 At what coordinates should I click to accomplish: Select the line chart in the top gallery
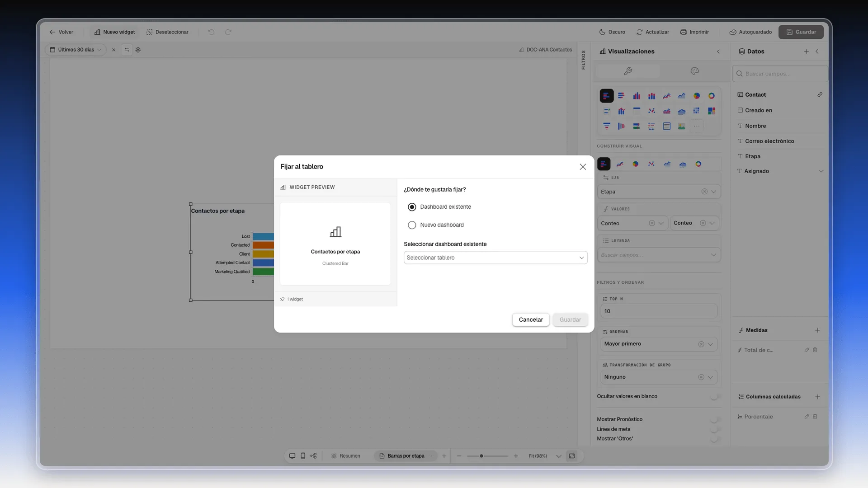(666, 96)
